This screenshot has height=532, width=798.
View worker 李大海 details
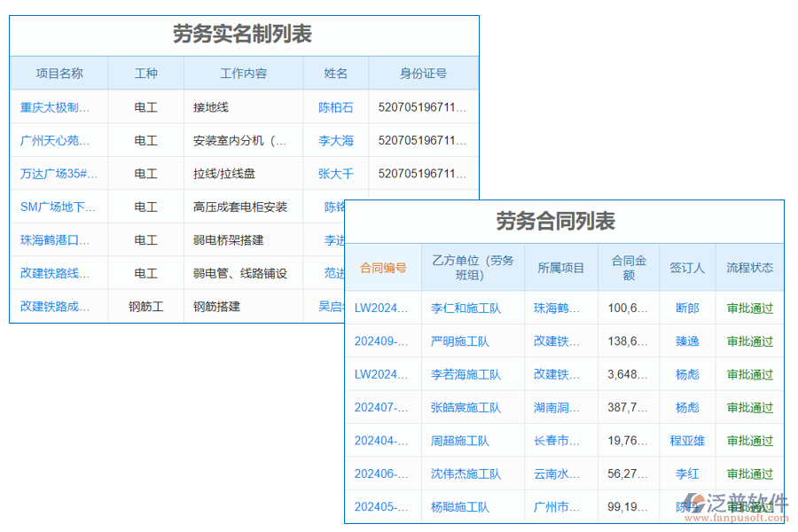pyautogui.click(x=334, y=140)
